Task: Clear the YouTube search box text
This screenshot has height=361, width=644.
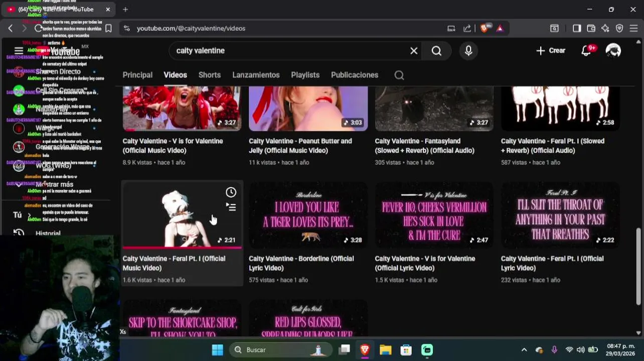Action: coord(414,51)
